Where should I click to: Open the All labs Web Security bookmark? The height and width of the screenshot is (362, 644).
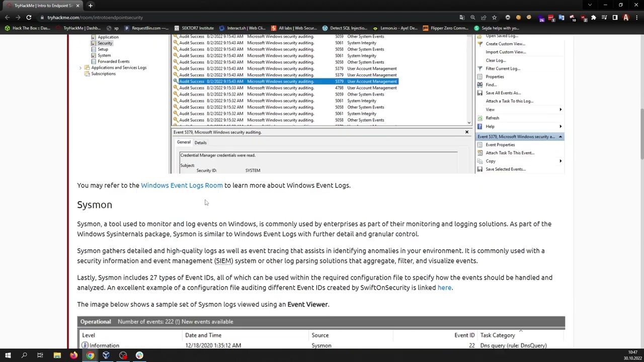294,28
